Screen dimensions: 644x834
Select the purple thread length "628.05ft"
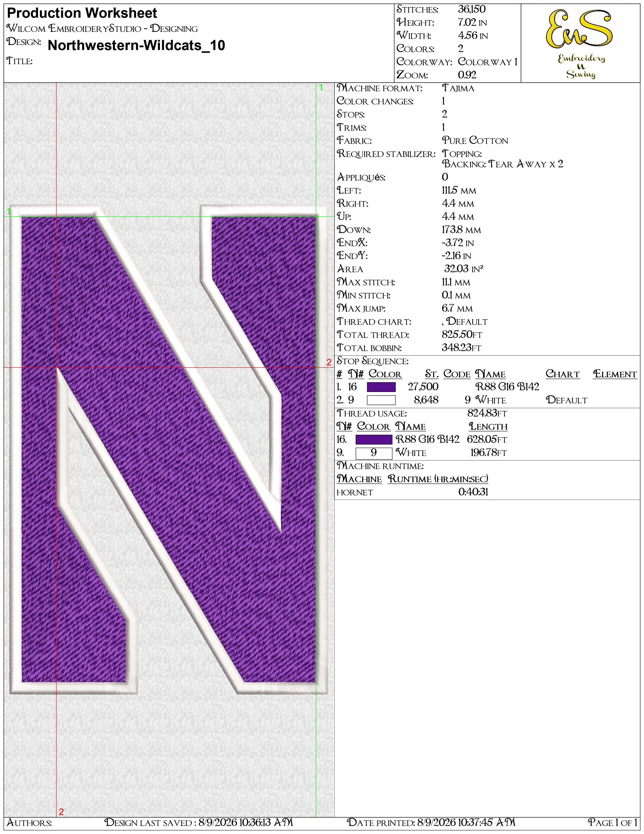pyautogui.click(x=487, y=439)
